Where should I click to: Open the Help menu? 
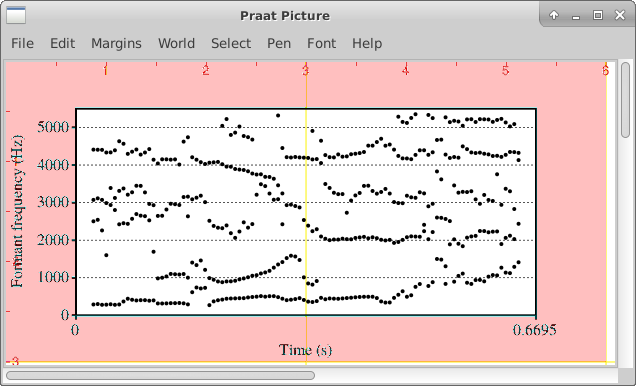point(367,43)
